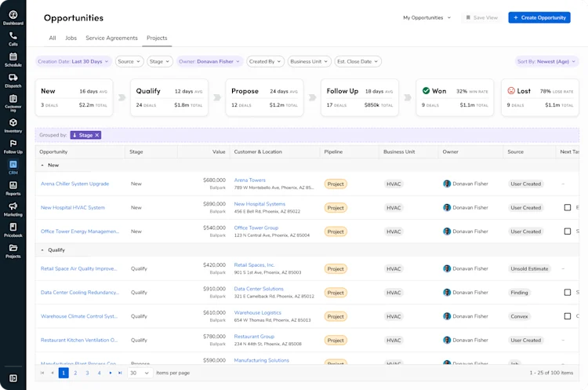Open Calls in the sidebar
The width and height of the screenshot is (588, 390).
[x=13, y=38]
